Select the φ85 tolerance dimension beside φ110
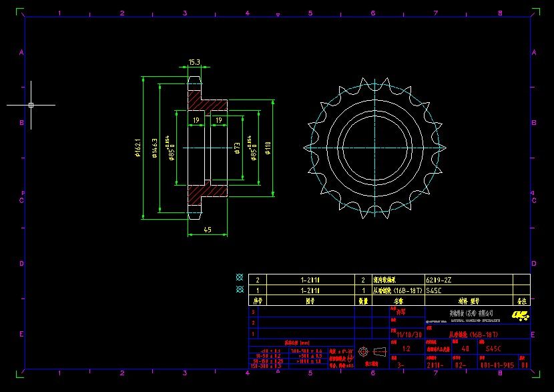 click(252, 148)
